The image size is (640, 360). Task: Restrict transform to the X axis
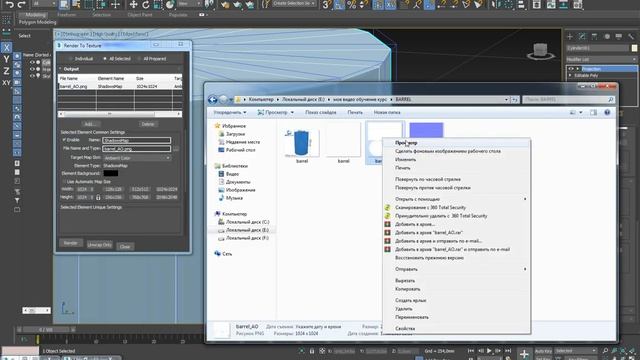point(6,48)
